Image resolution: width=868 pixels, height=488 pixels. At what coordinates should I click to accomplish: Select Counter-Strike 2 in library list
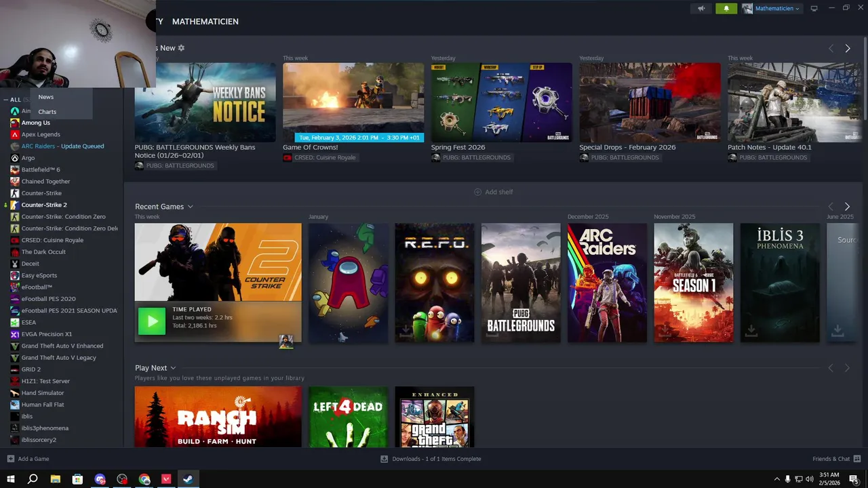pyautogui.click(x=44, y=205)
